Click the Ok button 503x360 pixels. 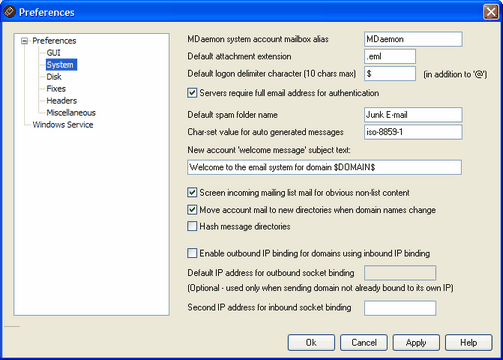point(311,343)
